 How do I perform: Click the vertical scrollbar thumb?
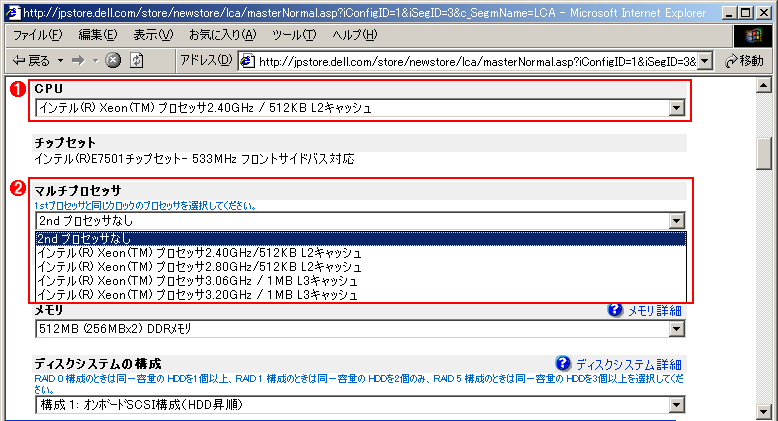point(764,154)
